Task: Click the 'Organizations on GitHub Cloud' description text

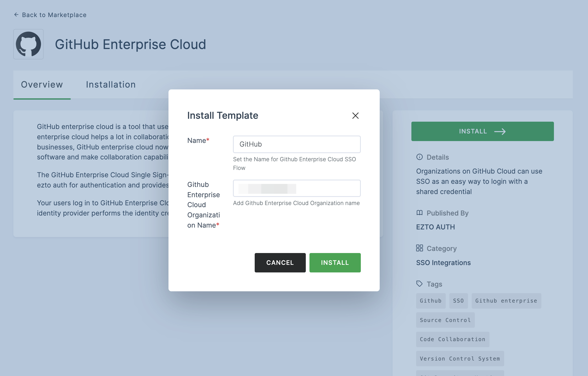Action: [x=479, y=181]
